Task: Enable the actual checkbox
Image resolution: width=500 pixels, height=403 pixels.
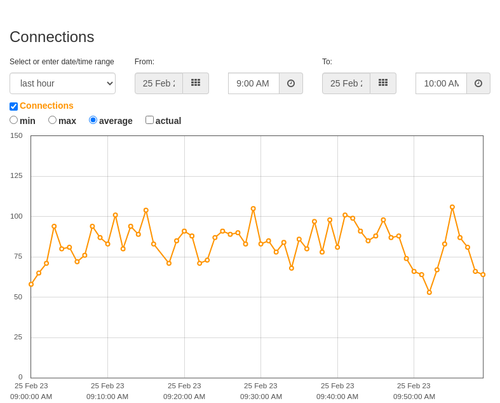Action: pos(149,120)
